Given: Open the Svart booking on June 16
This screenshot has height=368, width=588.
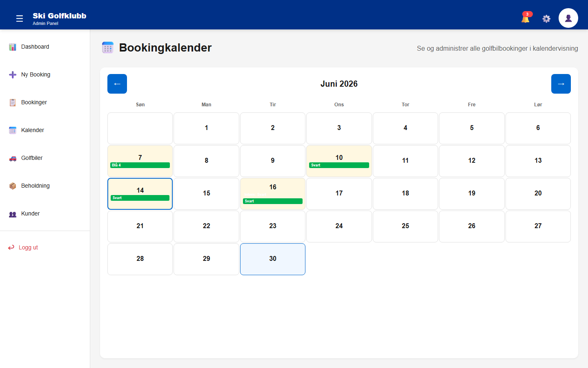Looking at the screenshot, I should pos(273,201).
